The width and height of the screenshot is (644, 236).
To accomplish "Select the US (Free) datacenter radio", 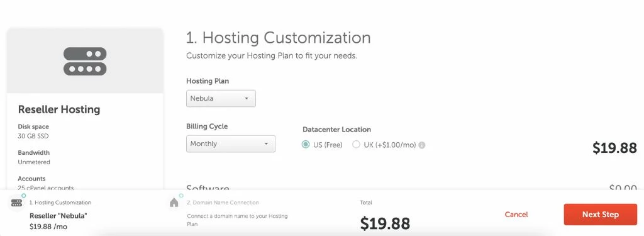I will pos(305,145).
